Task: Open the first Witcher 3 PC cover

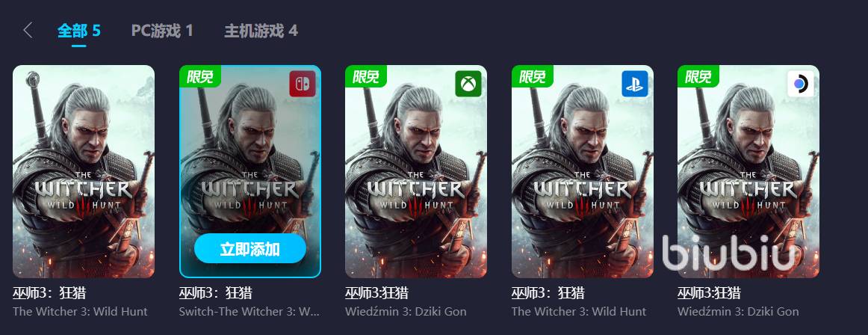Action: tap(84, 172)
